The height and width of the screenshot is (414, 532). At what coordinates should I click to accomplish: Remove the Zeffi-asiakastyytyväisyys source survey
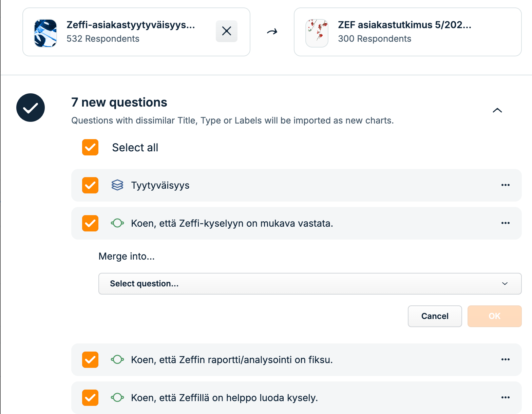[x=227, y=31]
